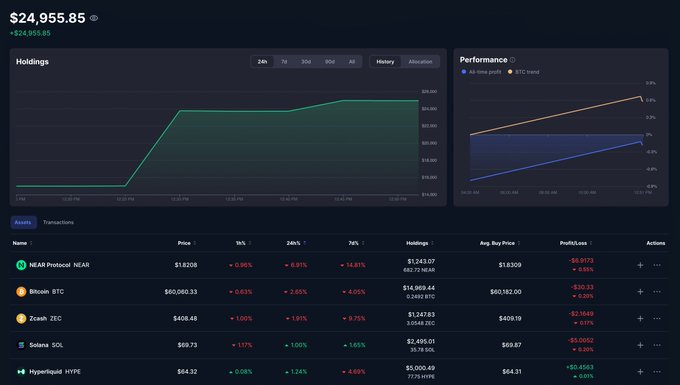Click Solana holdings value $2,495.01
The image size is (680, 385).
click(421, 341)
